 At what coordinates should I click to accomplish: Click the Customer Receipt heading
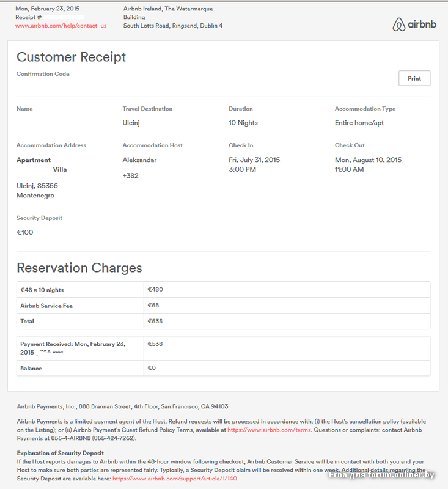(71, 57)
